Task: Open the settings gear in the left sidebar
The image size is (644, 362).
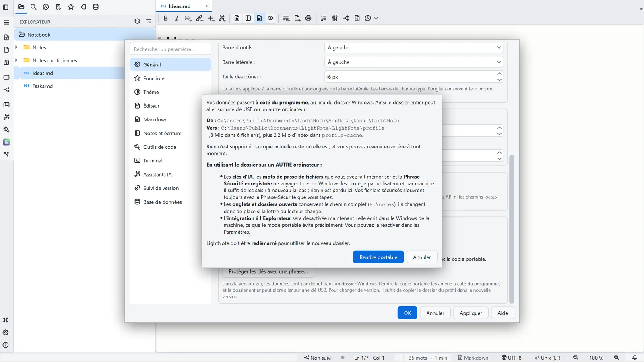Action: pyautogui.click(x=6, y=333)
